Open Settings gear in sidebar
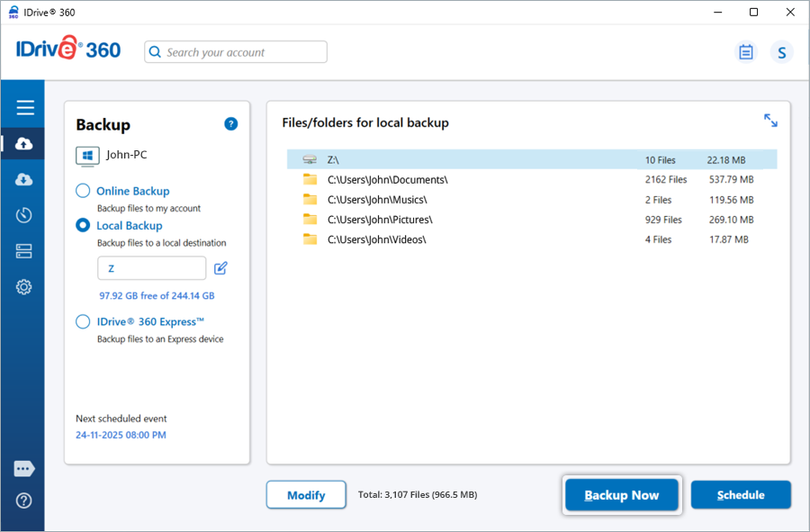 click(24, 287)
